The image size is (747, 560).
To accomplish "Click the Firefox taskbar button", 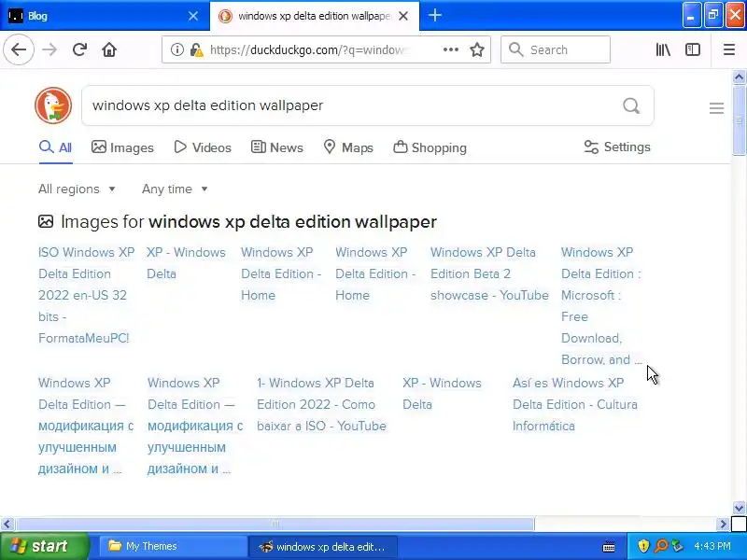I will click(322, 546).
